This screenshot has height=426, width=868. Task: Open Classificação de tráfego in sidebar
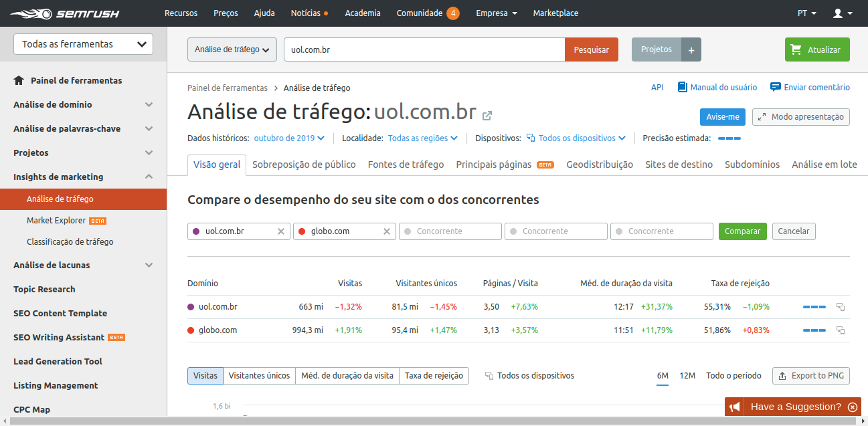click(x=70, y=242)
